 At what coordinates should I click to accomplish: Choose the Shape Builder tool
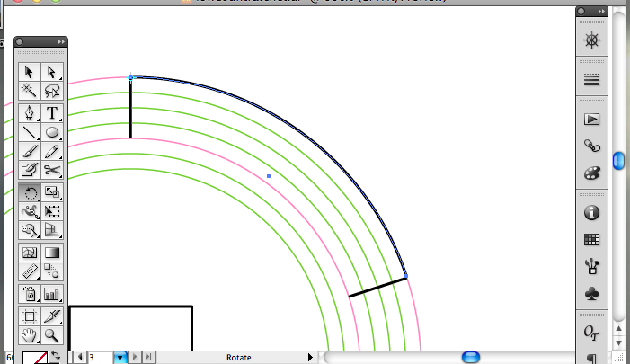(30, 230)
